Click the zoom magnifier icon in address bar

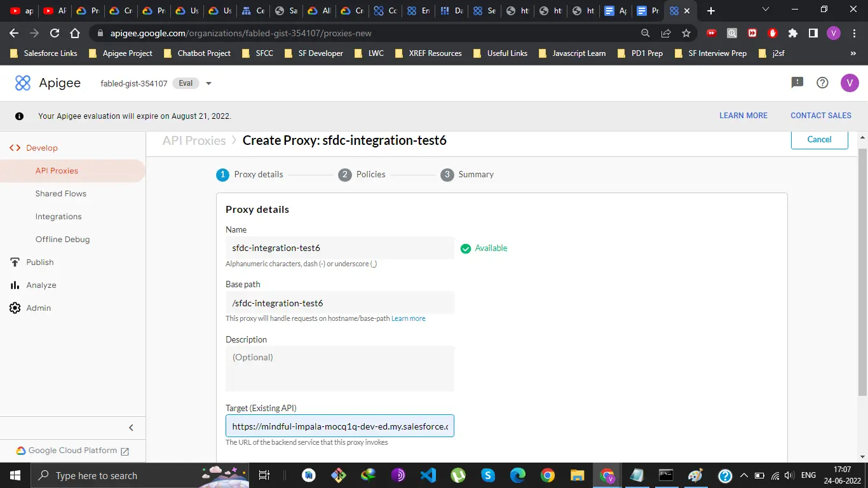point(646,33)
